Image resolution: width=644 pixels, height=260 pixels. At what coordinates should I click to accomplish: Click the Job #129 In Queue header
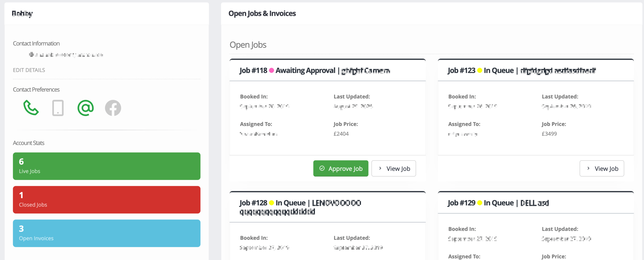tap(498, 203)
